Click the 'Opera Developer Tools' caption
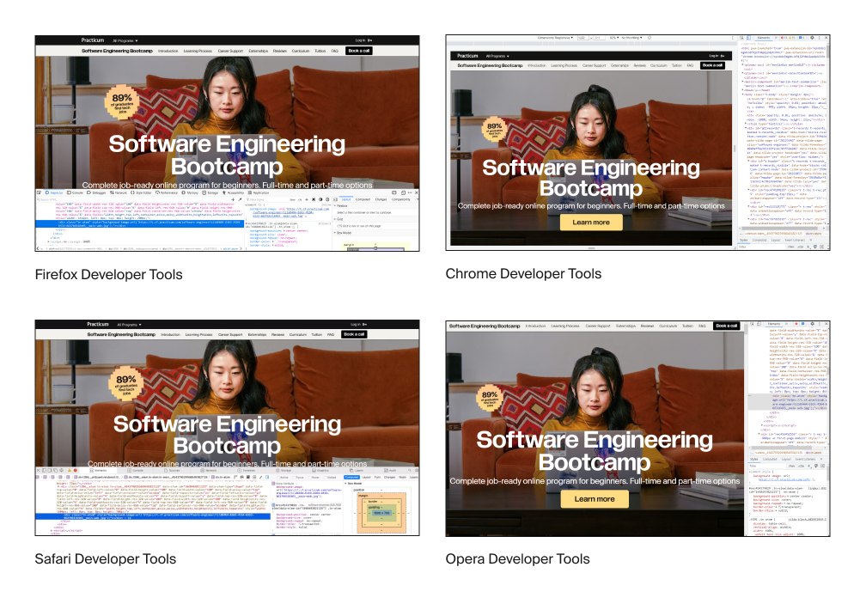This screenshot has width=860, height=616. click(x=517, y=559)
